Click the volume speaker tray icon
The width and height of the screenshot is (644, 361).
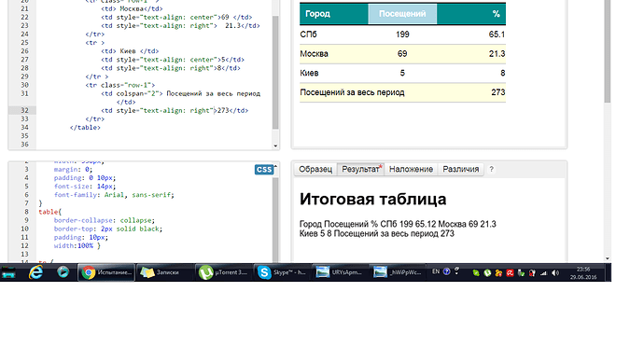[555, 272]
